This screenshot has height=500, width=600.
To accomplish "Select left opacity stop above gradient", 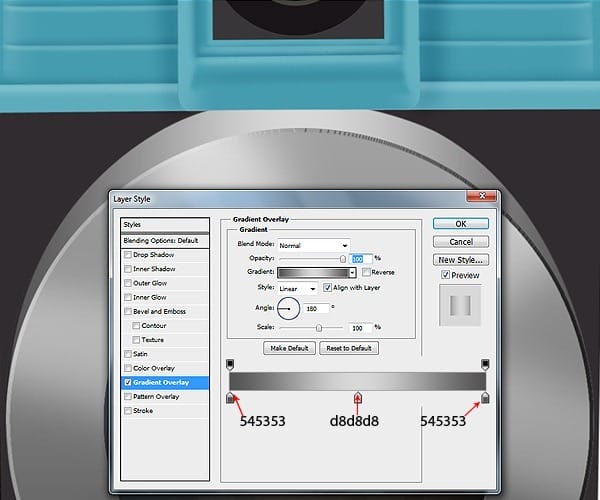I will 230,365.
